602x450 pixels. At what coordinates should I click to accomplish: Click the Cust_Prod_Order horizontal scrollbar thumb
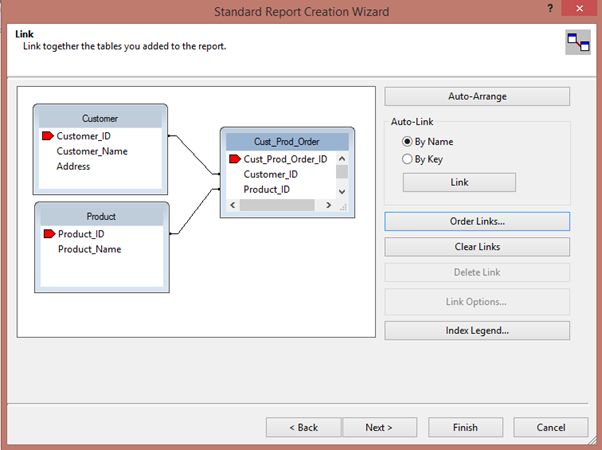277,205
